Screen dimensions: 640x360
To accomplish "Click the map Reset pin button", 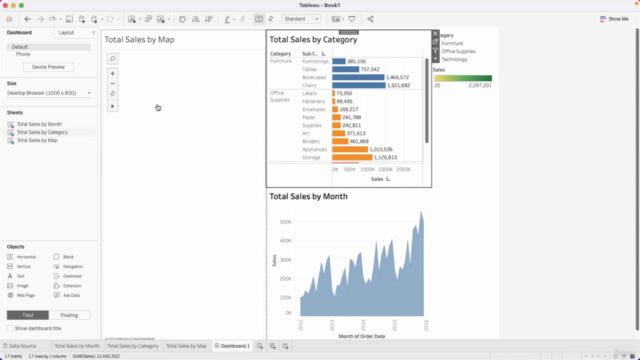I will click(x=113, y=93).
